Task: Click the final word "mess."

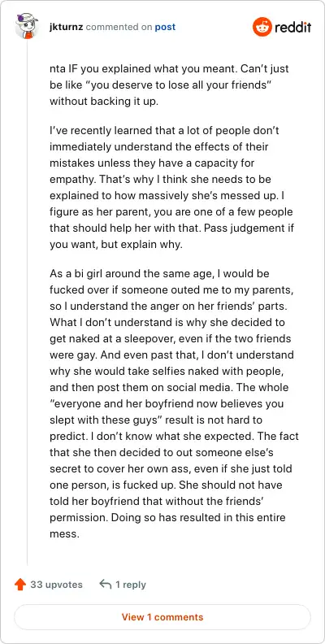Action: [63, 534]
